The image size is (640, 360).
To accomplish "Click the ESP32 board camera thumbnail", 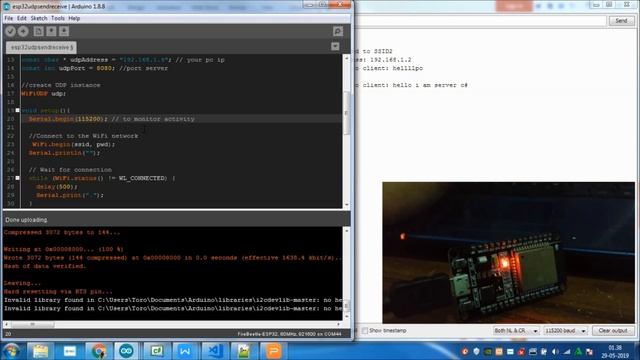I will (x=509, y=252).
